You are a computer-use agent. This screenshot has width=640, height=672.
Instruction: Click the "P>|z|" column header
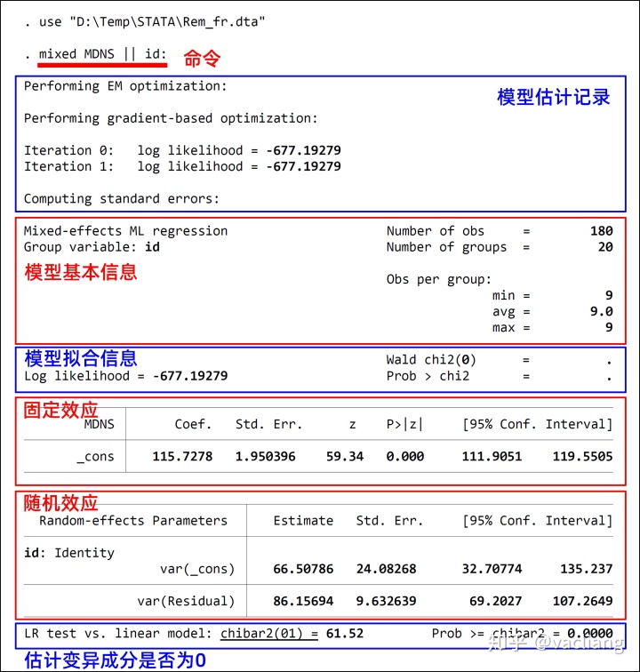point(404,424)
